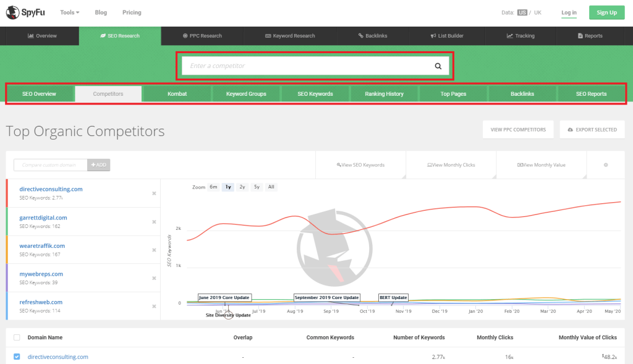Screen dimensions: 633x364
Task: Open the Top Pages subtab
Action: coord(453,94)
